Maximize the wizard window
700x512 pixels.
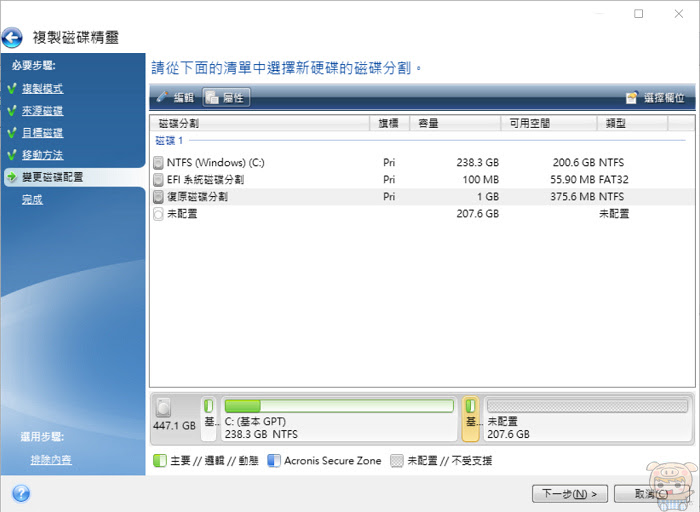click(639, 14)
